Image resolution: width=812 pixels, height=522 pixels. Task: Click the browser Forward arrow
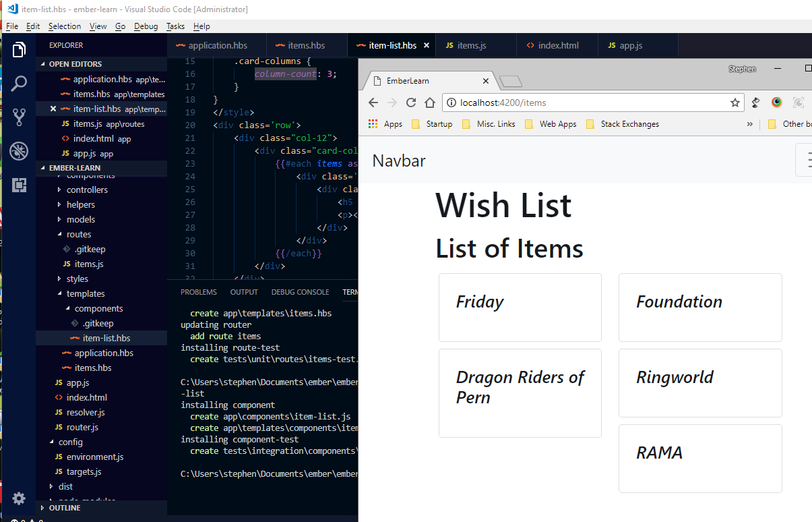pos(392,103)
